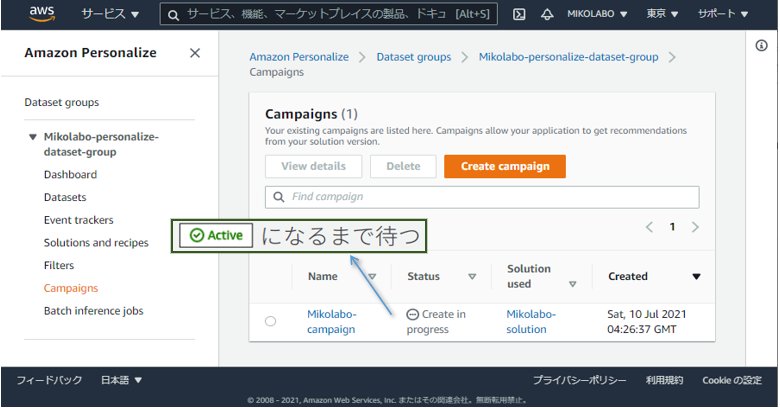Open the 東京 region selector
Screen dimensions: 780x409
point(662,14)
